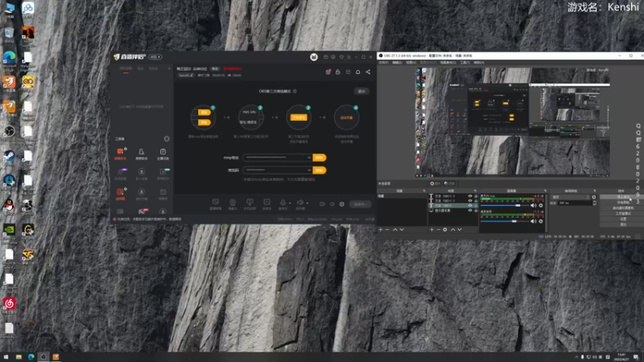
Task: Pop out the OBS Scenes dock
Action: pos(424,191)
